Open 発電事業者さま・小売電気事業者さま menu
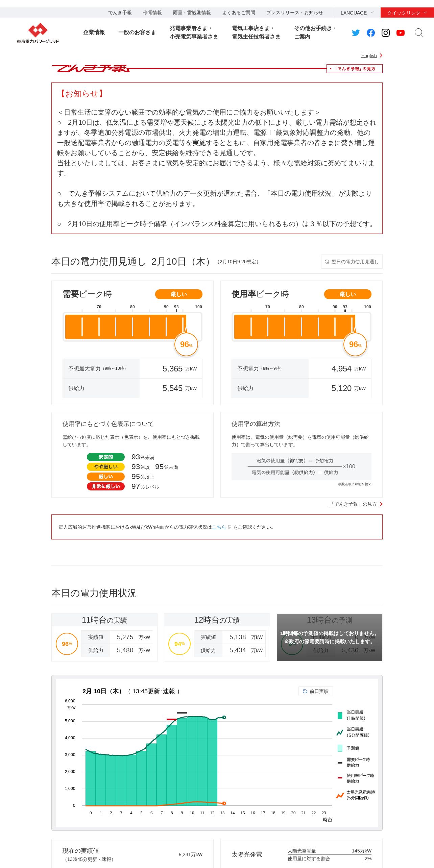 pos(194,32)
